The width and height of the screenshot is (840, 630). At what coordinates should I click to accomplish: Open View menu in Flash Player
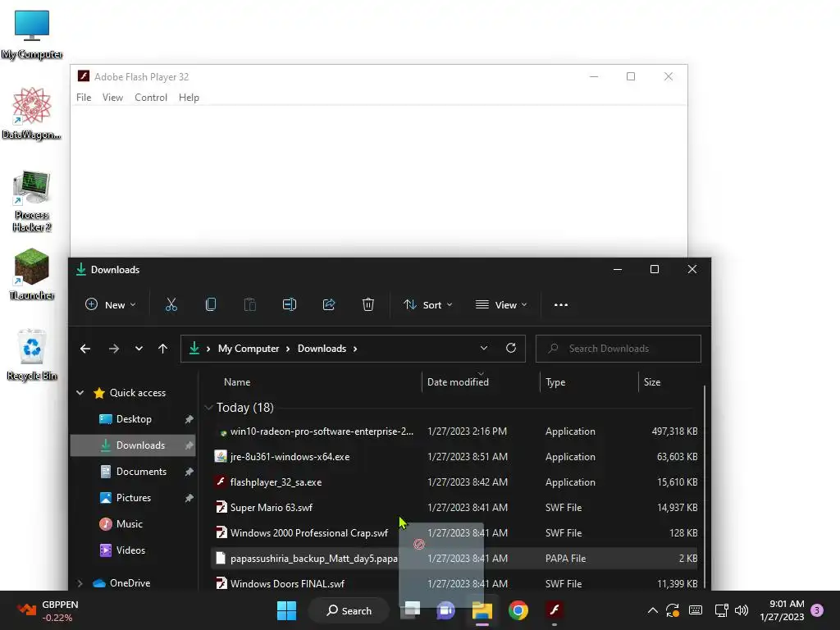(x=112, y=98)
